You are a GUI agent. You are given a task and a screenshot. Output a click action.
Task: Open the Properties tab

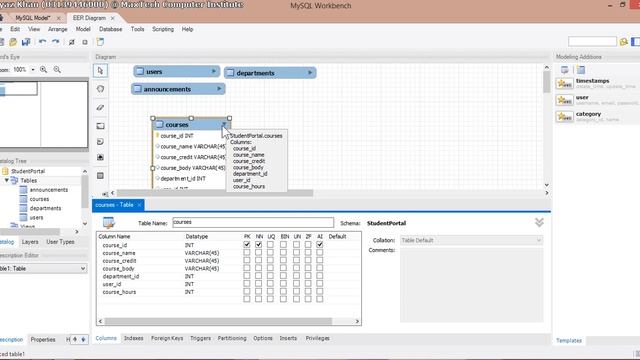pos(43,339)
